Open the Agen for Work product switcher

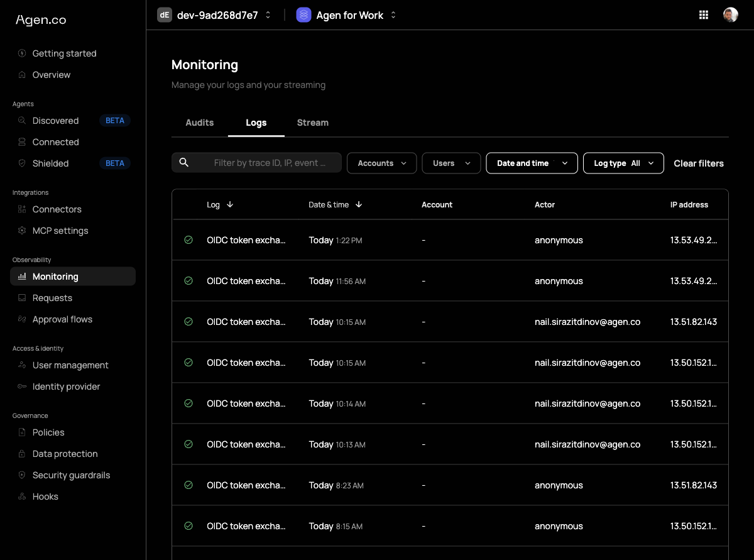pyautogui.click(x=347, y=15)
